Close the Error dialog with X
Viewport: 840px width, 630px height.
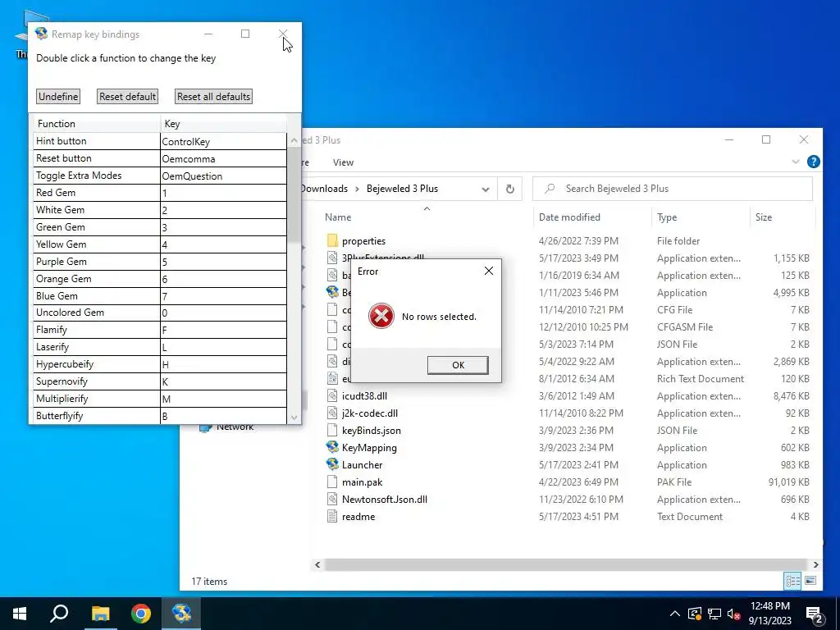coord(489,271)
